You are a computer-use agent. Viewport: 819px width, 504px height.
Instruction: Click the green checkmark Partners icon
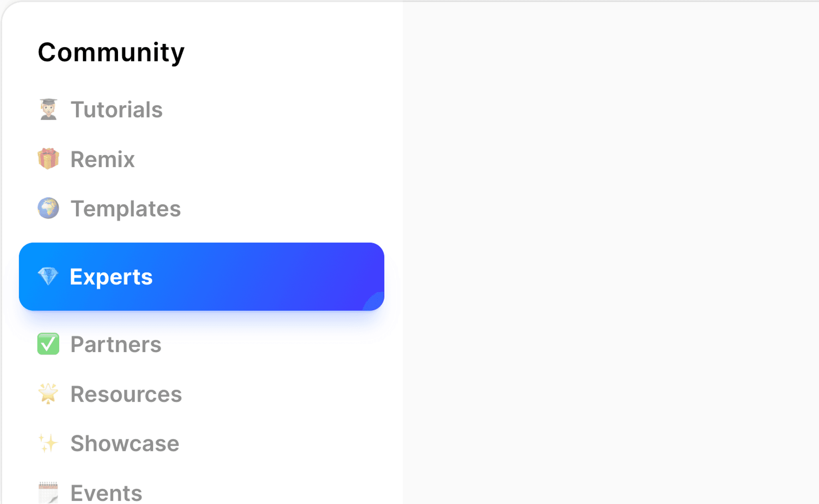[48, 344]
